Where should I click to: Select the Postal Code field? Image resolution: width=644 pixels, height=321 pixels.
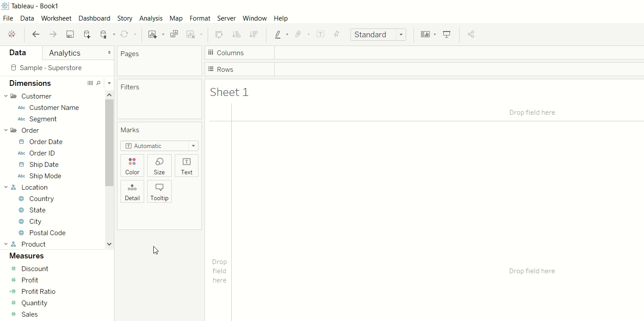point(47,233)
